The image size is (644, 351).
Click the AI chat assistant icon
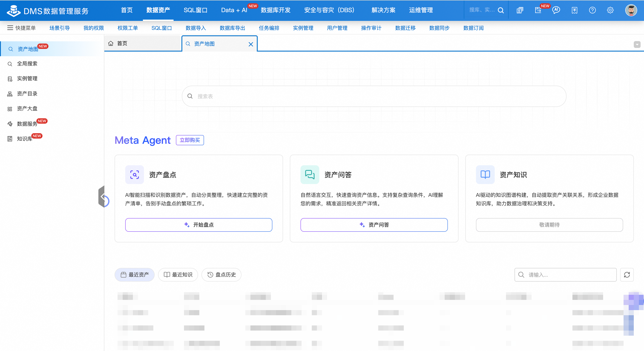556,10
